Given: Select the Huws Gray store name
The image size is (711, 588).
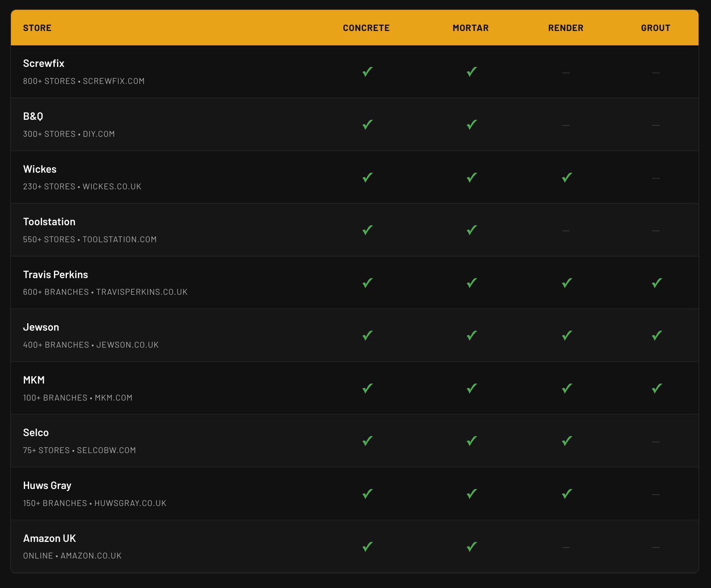Looking at the screenshot, I should click(47, 486).
